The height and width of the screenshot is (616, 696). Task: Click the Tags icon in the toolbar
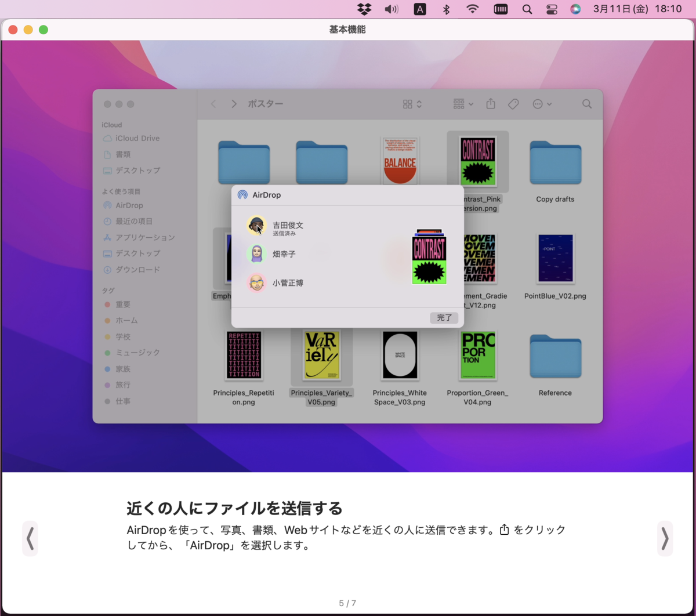pos(513,104)
